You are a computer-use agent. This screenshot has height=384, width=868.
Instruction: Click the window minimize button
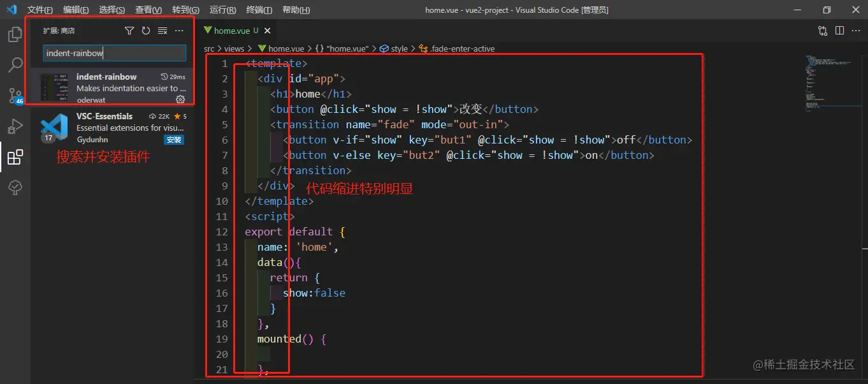pos(797,10)
